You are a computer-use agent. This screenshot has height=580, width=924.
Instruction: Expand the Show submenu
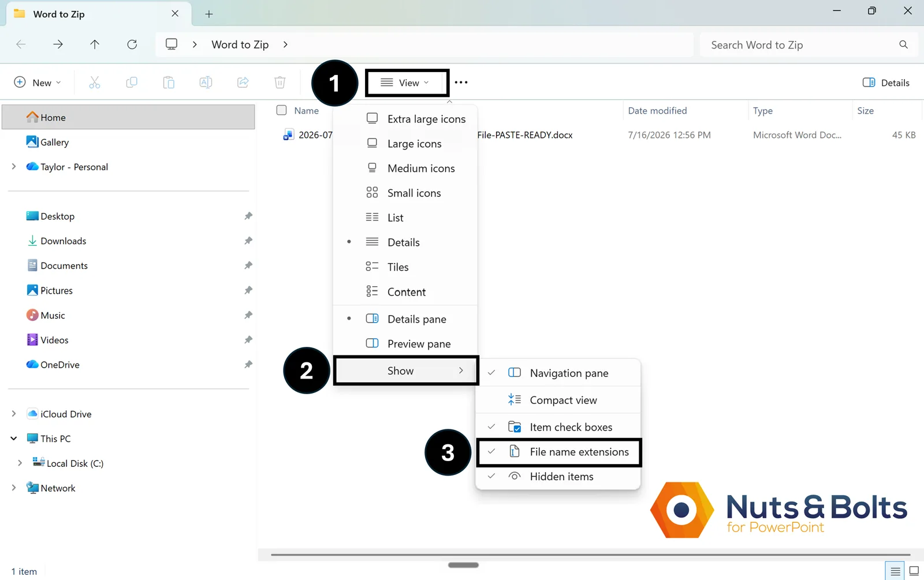[x=405, y=371]
